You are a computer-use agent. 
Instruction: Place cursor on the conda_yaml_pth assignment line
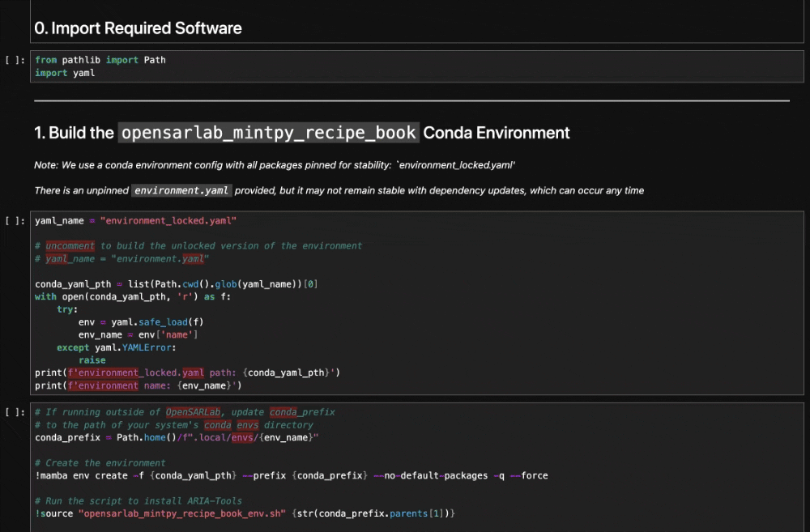pos(176,284)
